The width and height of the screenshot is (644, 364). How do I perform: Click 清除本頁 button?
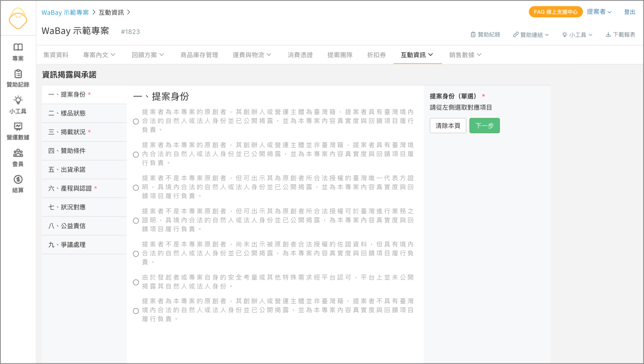tap(448, 126)
